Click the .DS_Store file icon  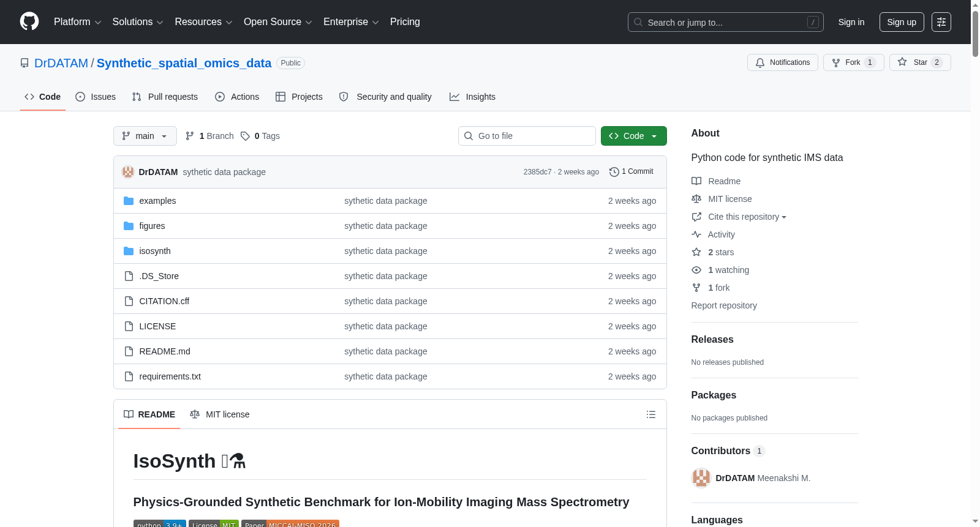(129, 276)
